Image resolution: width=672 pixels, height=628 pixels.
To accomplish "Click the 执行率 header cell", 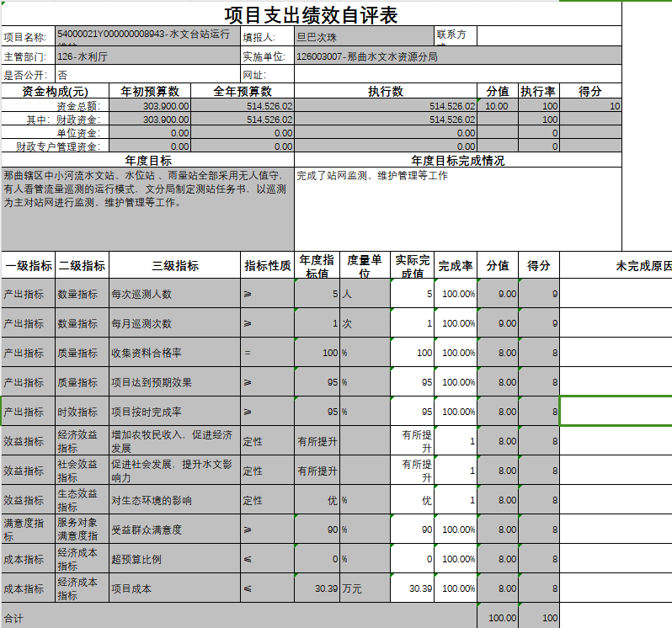I will [538, 91].
